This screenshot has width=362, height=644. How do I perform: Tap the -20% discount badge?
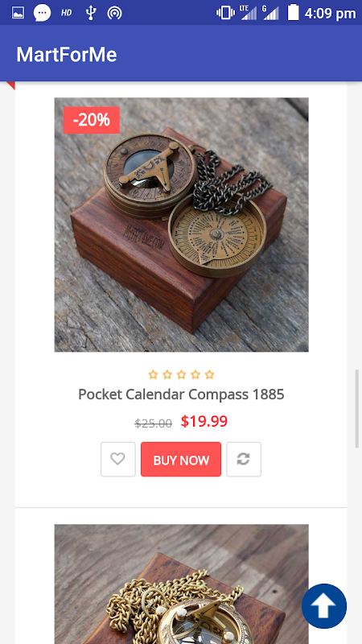click(x=91, y=120)
